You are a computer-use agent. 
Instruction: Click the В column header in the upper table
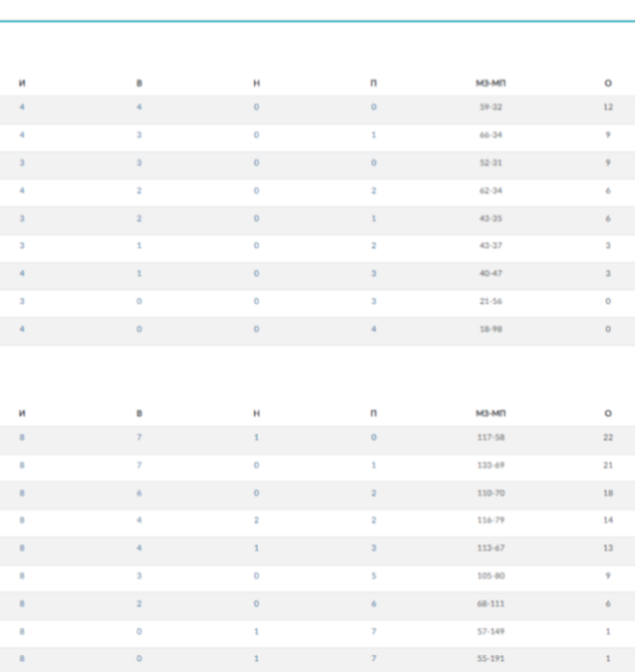[139, 83]
